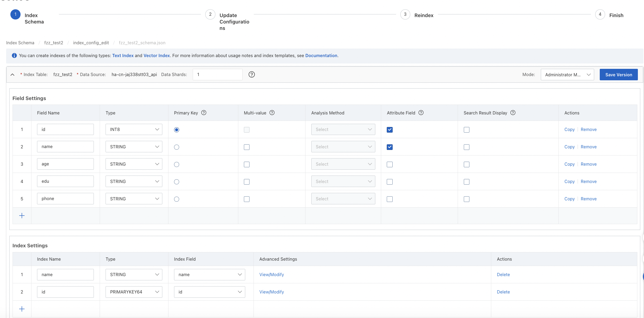Uncheck Attribute Field for the name field
This screenshot has height=318, width=644.
click(390, 147)
